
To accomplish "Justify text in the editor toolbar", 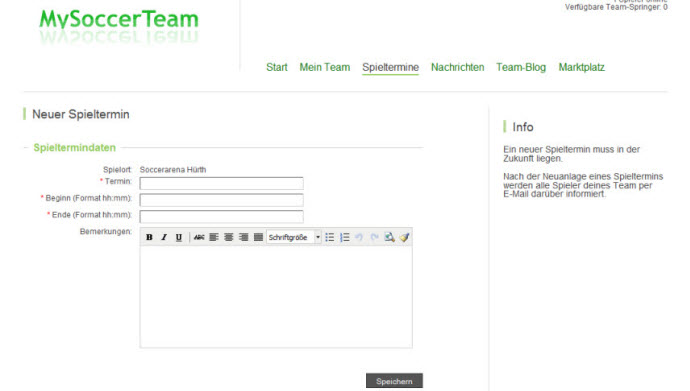I will tap(258, 237).
